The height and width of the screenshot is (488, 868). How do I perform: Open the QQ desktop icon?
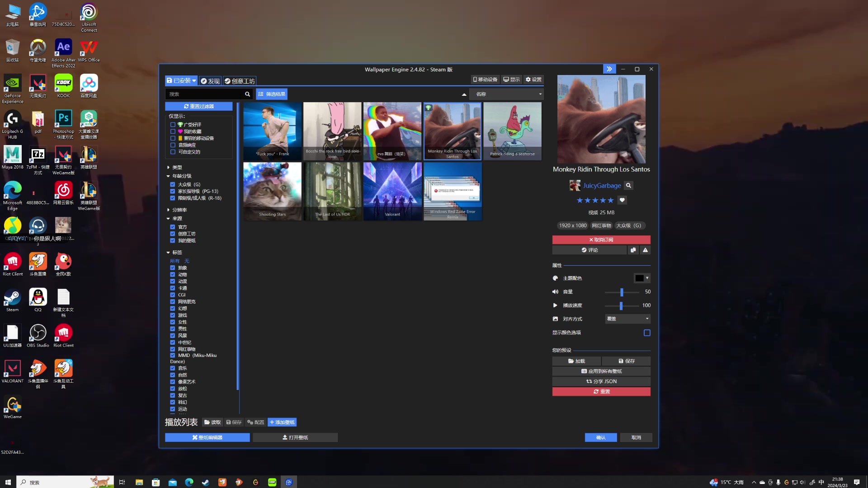click(38, 300)
